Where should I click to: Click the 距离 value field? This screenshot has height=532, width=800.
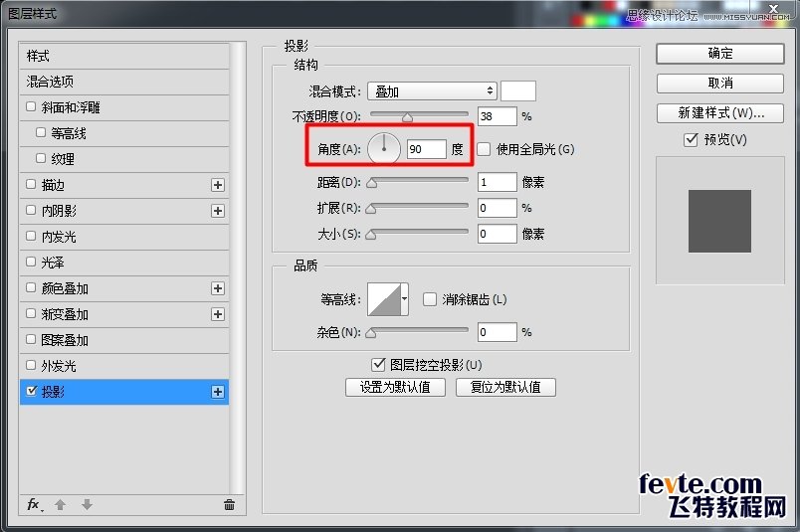tap(498, 182)
